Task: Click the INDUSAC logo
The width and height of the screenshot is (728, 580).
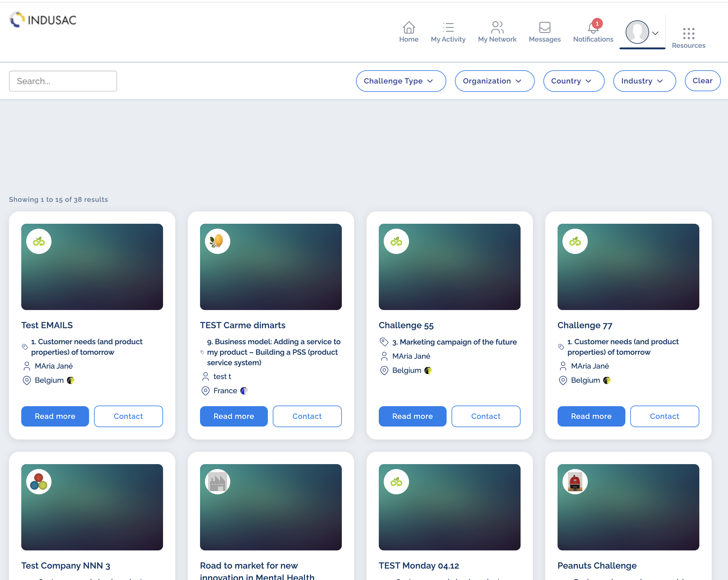Action: 43,20
